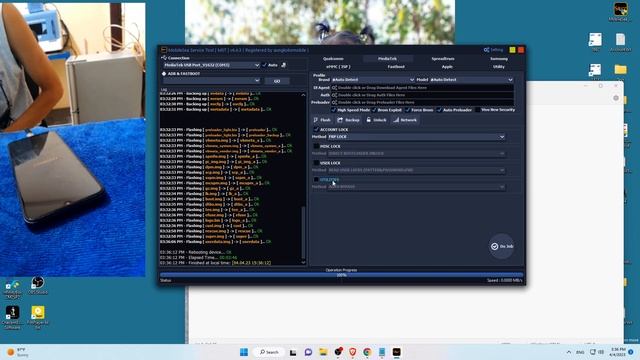This screenshot has height=360, width=640.
Task: Click the taskbar Search box
Action: pyautogui.click(x=269, y=352)
